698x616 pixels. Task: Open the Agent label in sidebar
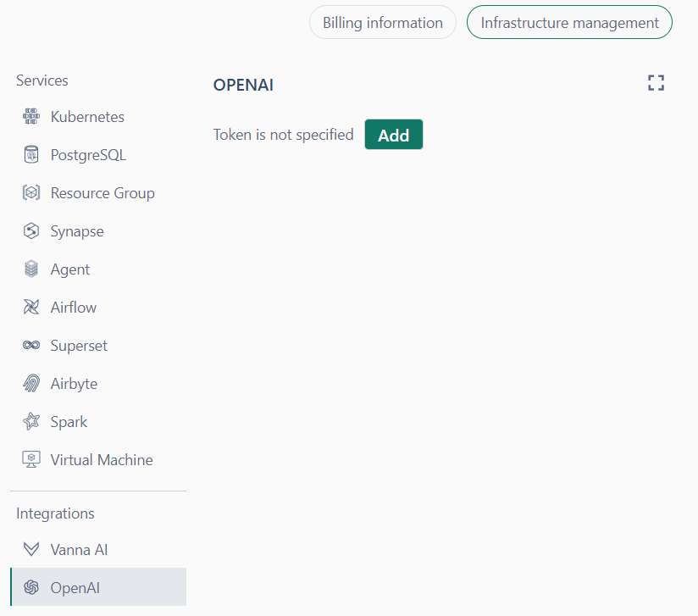pyautogui.click(x=70, y=269)
